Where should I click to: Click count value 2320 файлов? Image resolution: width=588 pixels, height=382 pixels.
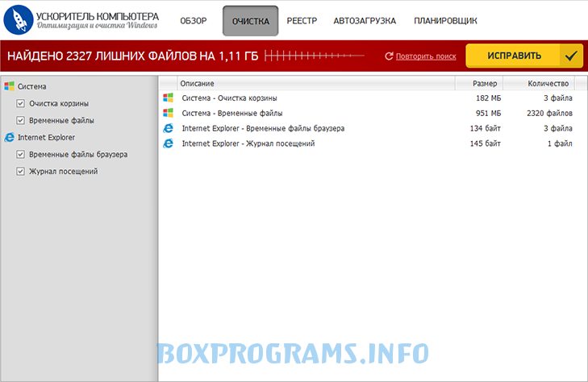pyautogui.click(x=550, y=113)
